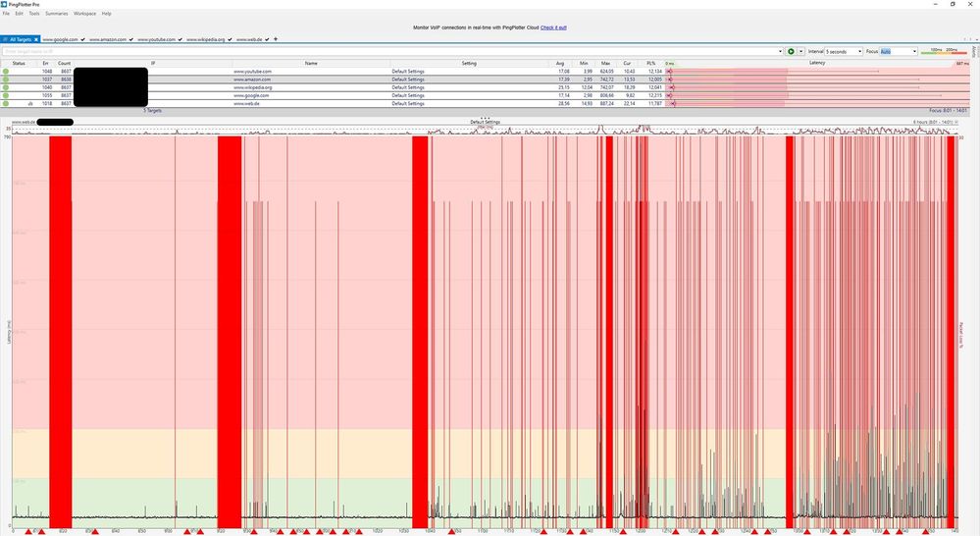Expand the target address history dropdown
This screenshot has height=536, width=980.
click(x=780, y=51)
